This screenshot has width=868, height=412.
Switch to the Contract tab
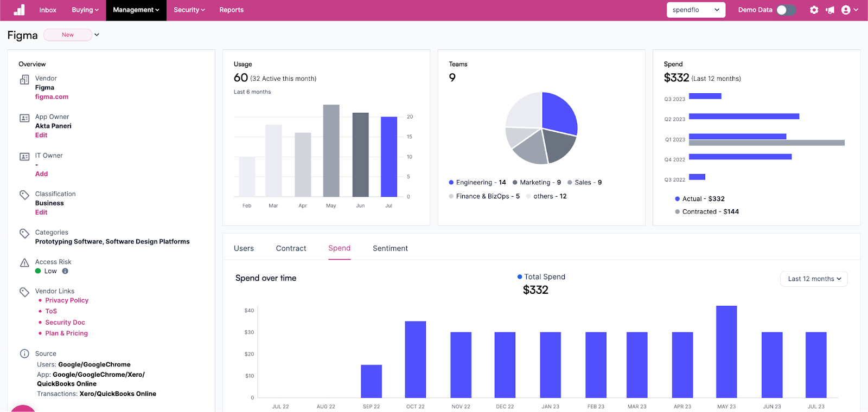click(x=291, y=248)
